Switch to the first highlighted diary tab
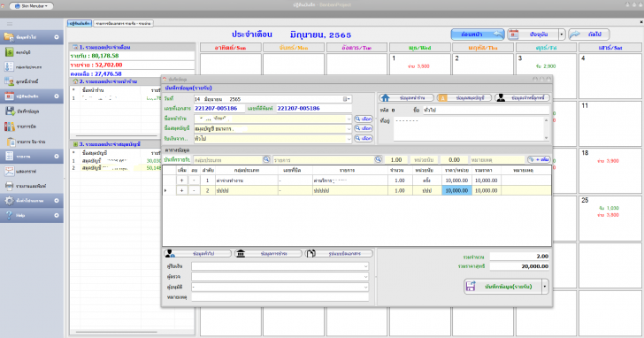This screenshot has height=338, width=644. 80,23
